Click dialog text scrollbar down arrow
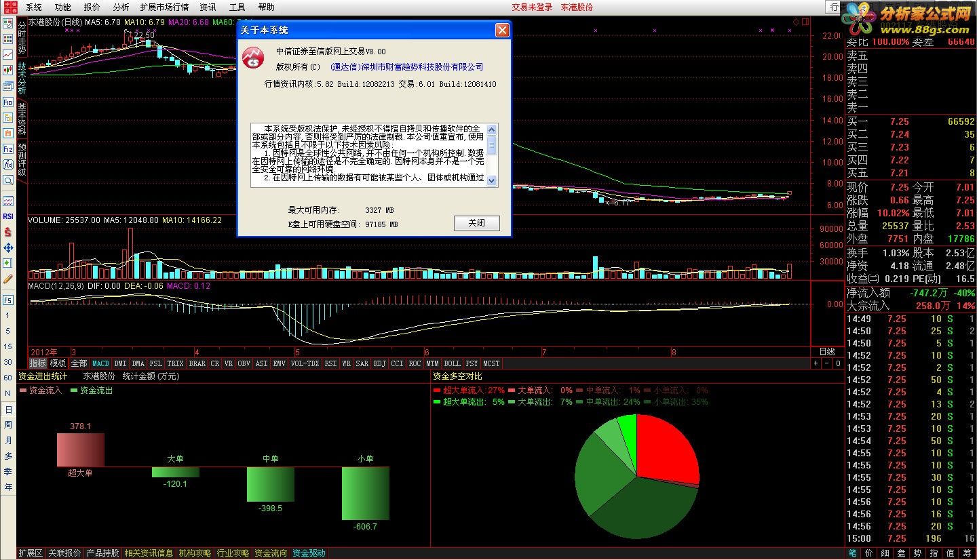The height and width of the screenshot is (560, 977). (x=492, y=181)
